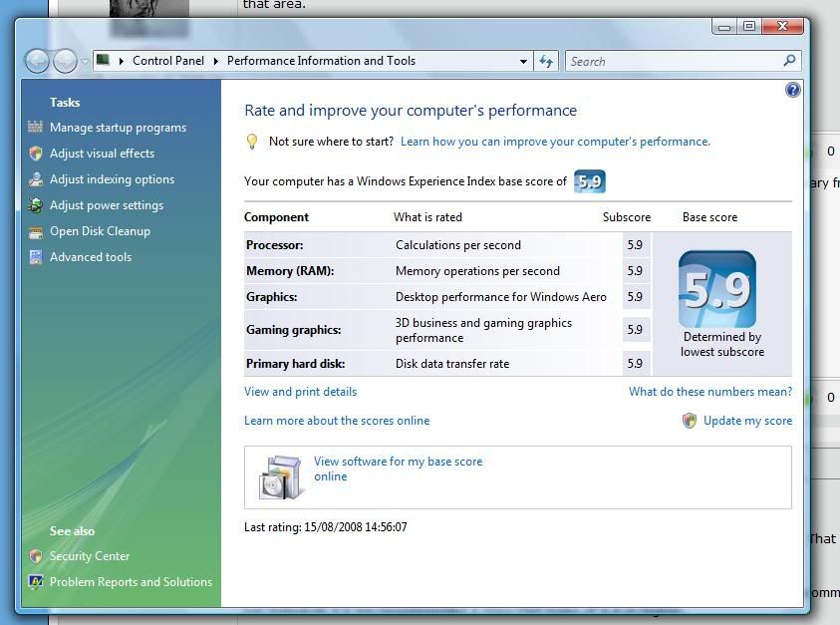Screen dimensions: 840x625
Task: Minimize the Performance Information window
Action: [x=724, y=26]
